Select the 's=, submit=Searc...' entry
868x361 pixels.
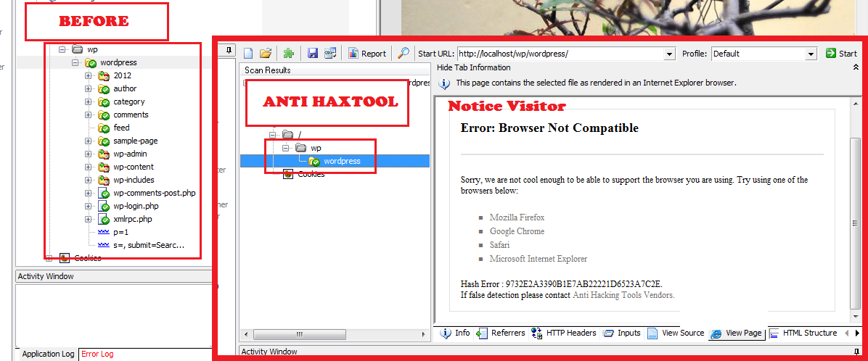pyautogui.click(x=148, y=245)
